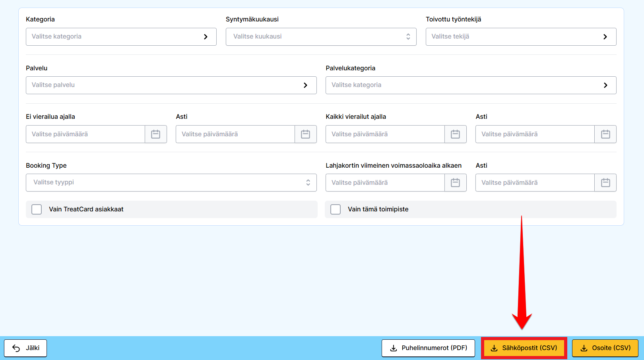Open calendar icon for Asti beside Lahjakortin field

click(605, 183)
